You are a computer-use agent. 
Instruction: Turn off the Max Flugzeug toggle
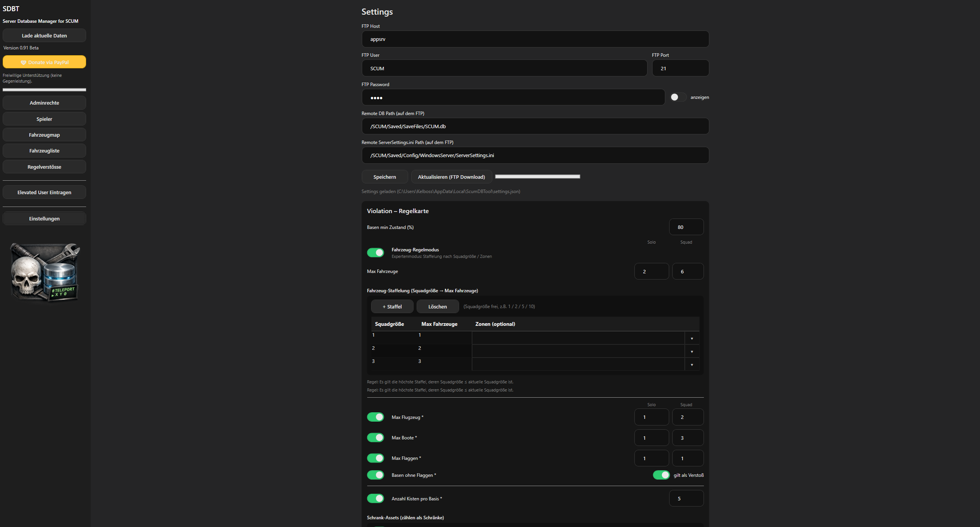(x=375, y=417)
